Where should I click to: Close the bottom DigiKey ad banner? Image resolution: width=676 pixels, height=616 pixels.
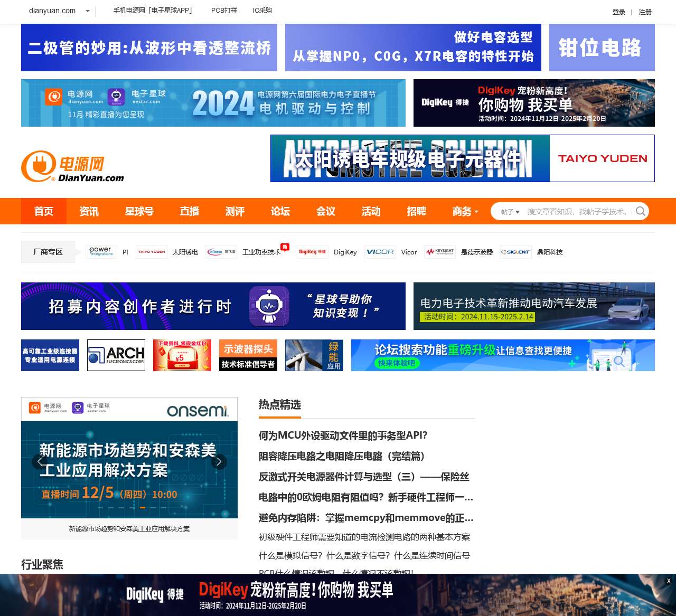pyautogui.click(x=668, y=581)
